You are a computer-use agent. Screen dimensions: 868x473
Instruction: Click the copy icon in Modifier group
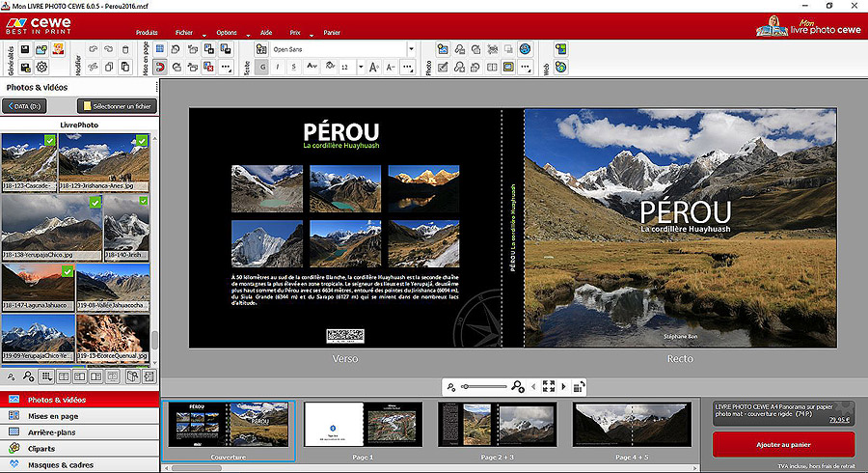click(109, 67)
